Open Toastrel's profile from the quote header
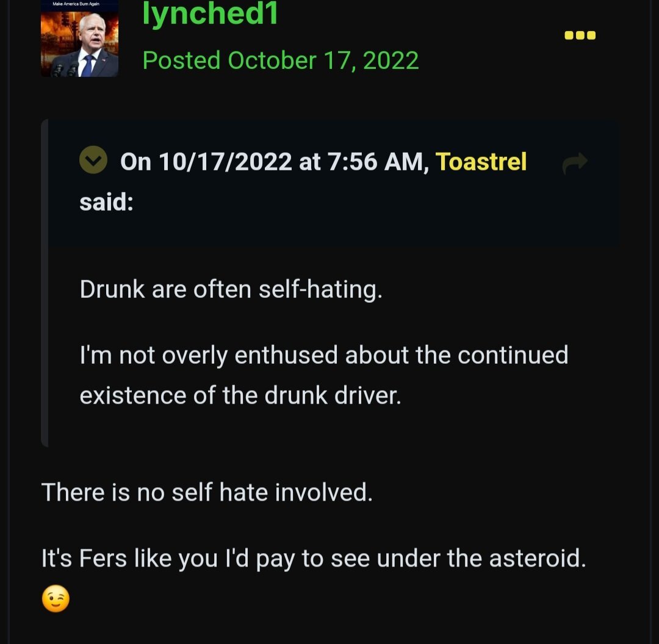 click(481, 162)
